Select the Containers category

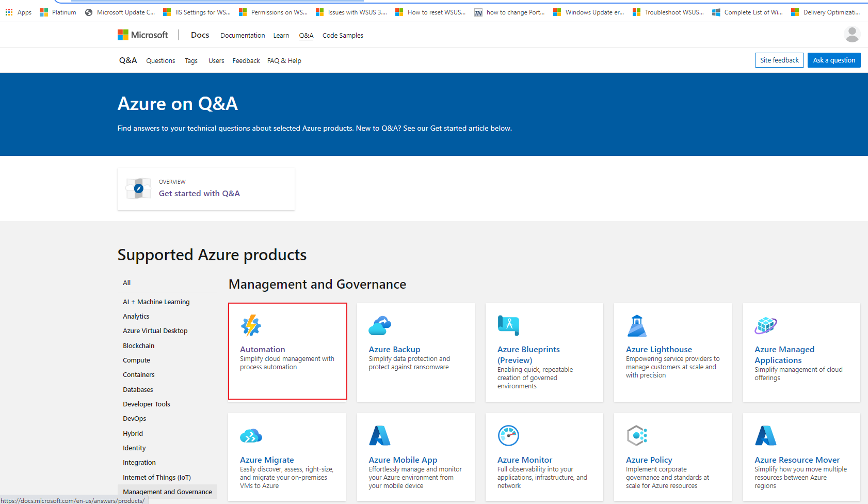click(139, 375)
